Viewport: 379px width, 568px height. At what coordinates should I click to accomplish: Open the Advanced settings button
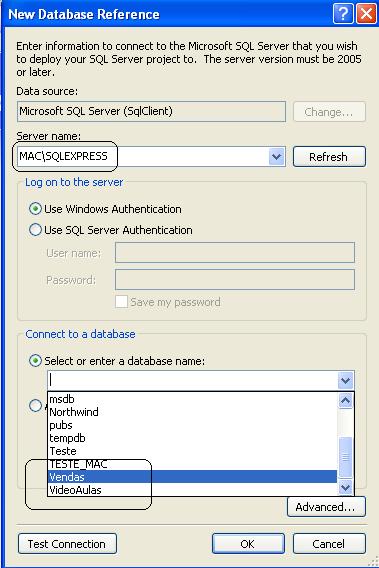pos(326,507)
